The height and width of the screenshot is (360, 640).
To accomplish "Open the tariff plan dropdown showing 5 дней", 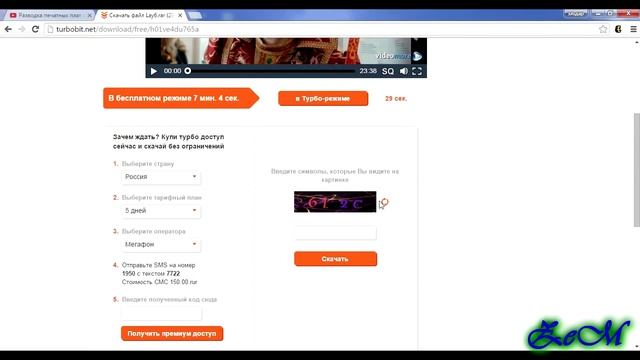I will 161,211.
